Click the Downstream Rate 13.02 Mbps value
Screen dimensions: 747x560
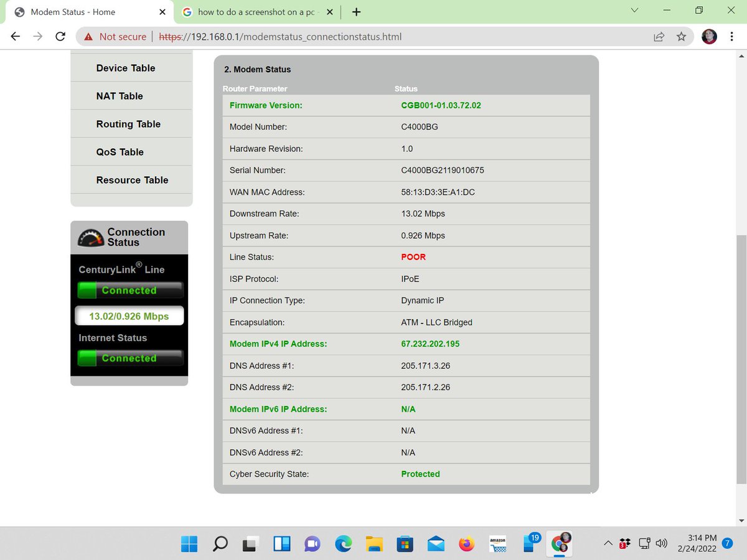pos(423,213)
